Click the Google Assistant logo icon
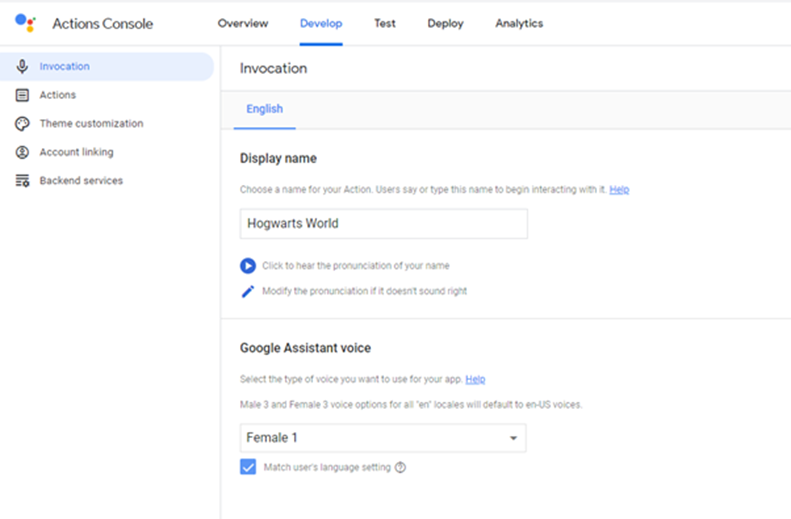This screenshot has height=519, width=791. [x=26, y=23]
